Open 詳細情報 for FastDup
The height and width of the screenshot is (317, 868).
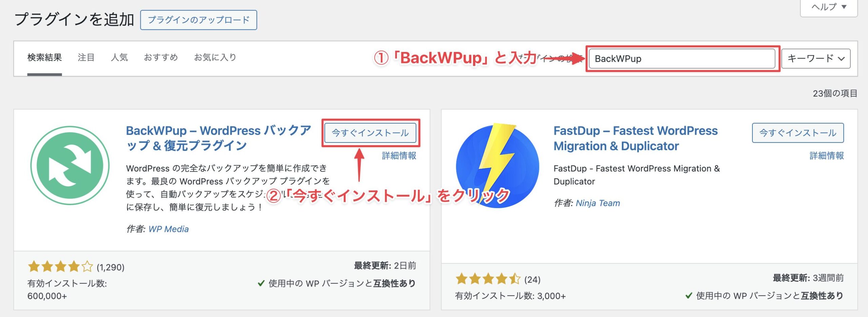click(827, 156)
